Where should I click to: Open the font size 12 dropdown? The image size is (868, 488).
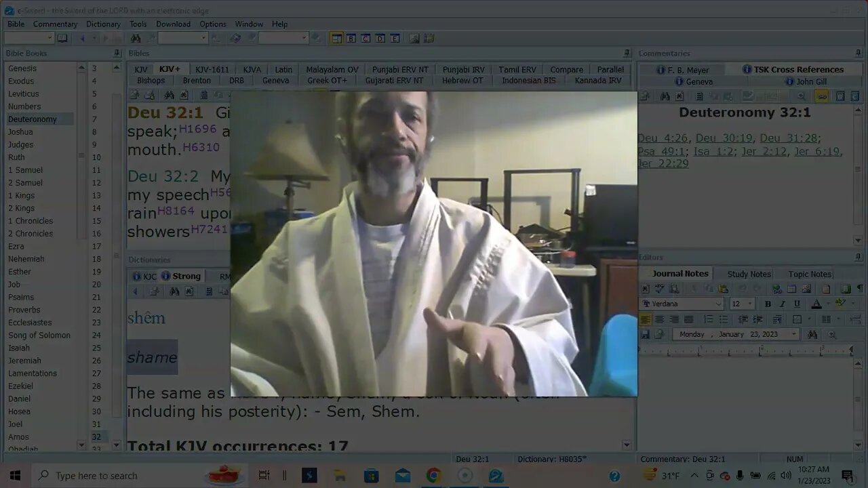(750, 304)
